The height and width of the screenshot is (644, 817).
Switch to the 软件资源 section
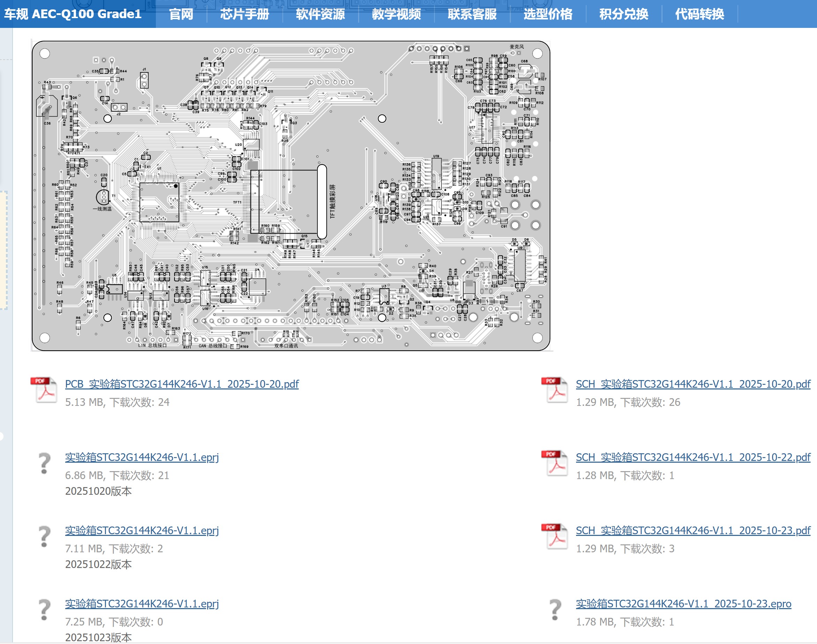[320, 14]
